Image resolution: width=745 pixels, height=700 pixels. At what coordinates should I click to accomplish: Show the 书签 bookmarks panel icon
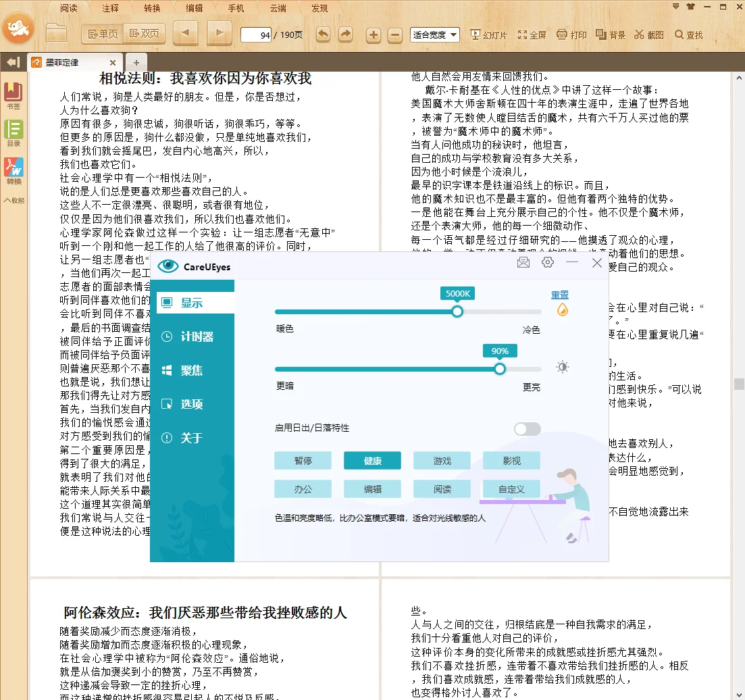(x=14, y=93)
